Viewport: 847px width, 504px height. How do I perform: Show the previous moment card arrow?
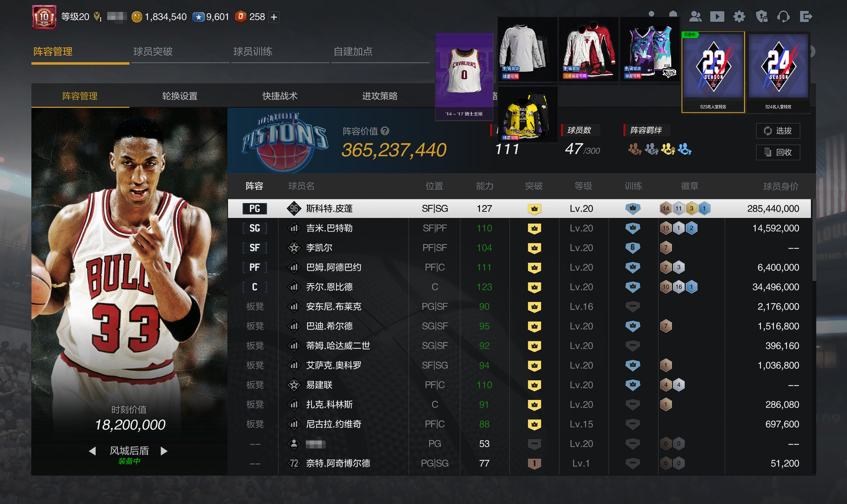(92, 451)
